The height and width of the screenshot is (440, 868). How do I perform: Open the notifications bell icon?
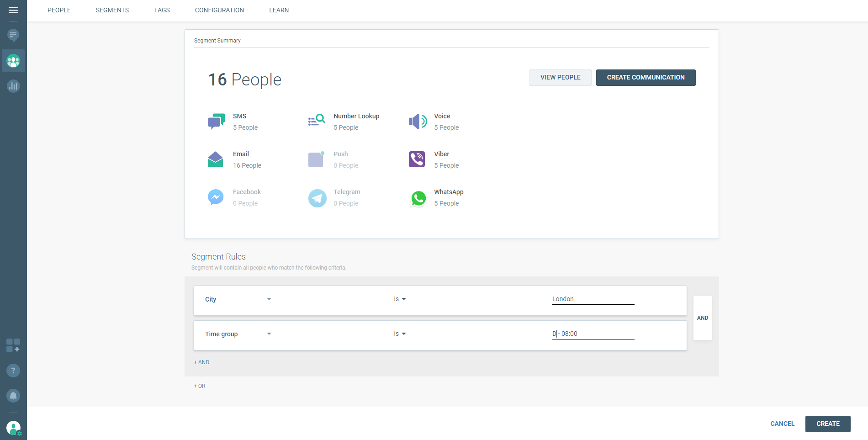tap(13, 396)
